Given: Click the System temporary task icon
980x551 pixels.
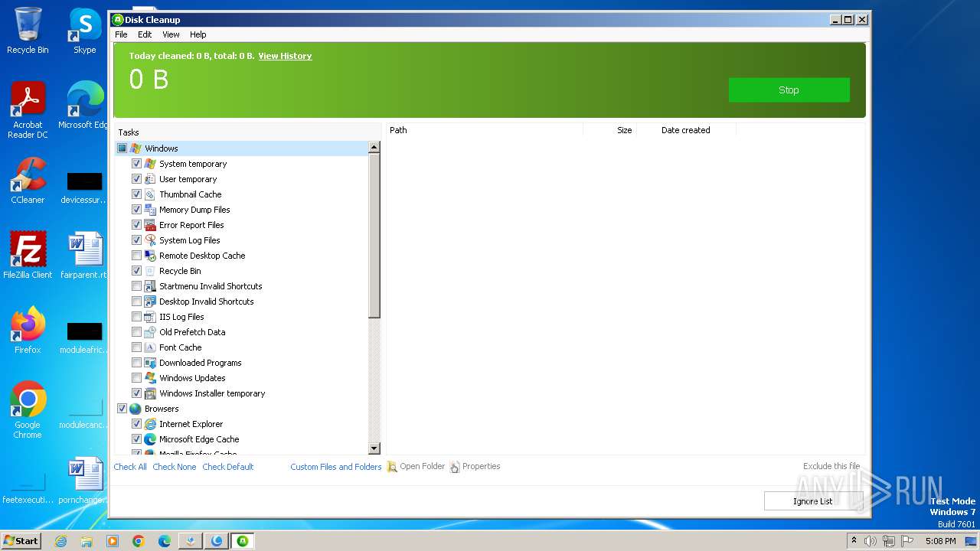Looking at the screenshot, I should tap(150, 164).
